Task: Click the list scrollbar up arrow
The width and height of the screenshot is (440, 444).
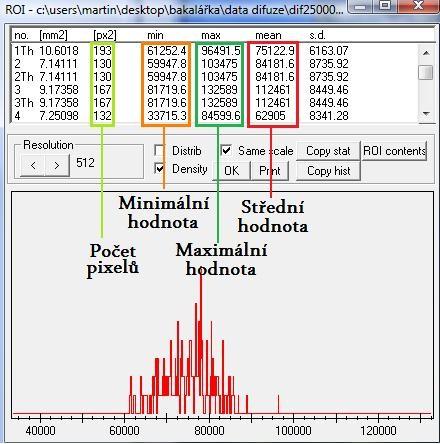Action: pos(426,53)
